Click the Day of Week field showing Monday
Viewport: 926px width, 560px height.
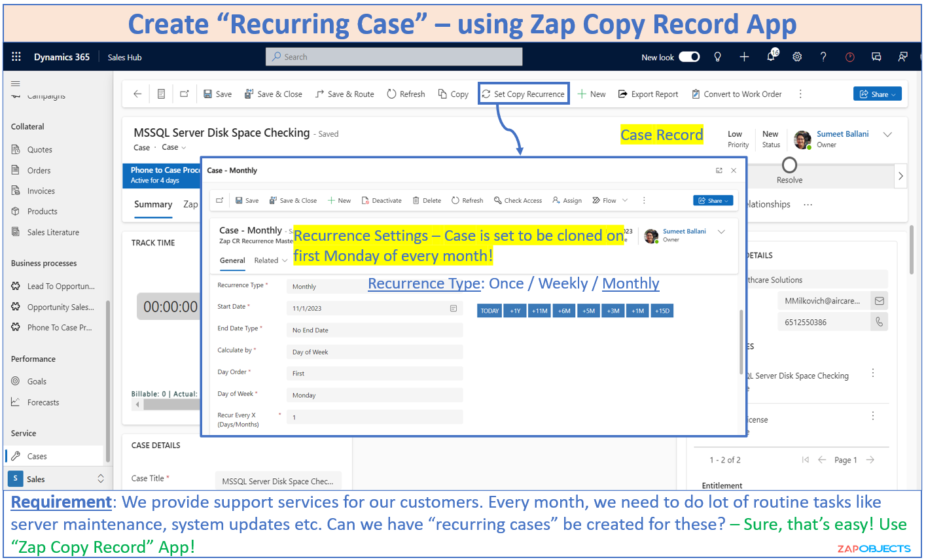374,395
